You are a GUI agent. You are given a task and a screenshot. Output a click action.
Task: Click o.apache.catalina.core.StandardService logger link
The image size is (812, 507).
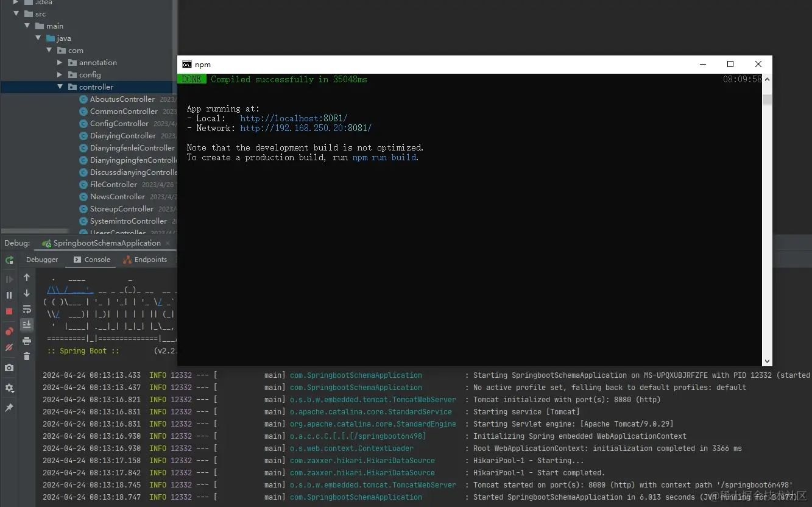tap(371, 412)
